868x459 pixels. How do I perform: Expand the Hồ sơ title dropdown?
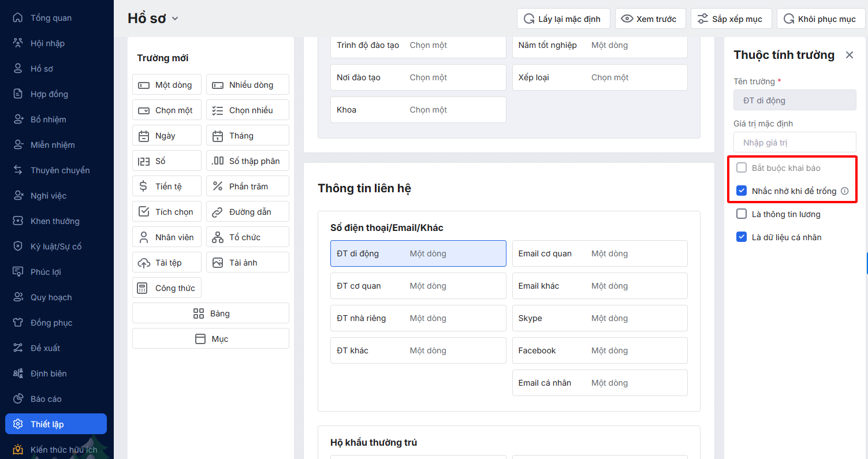point(175,18)
